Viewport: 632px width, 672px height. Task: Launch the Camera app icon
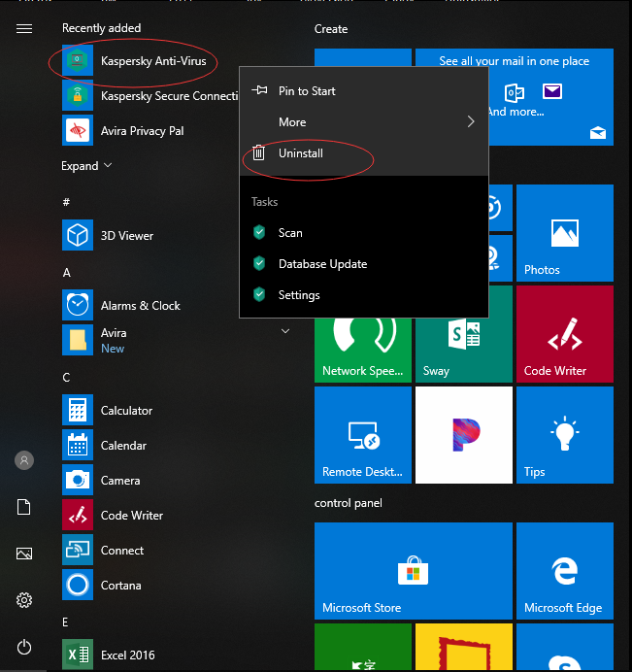78,480
